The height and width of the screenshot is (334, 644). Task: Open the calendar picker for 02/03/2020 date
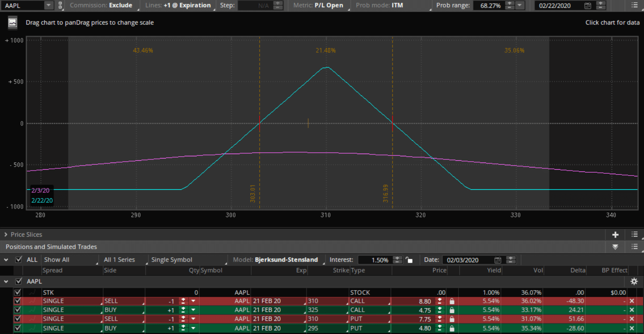click(x=498, y=260)
